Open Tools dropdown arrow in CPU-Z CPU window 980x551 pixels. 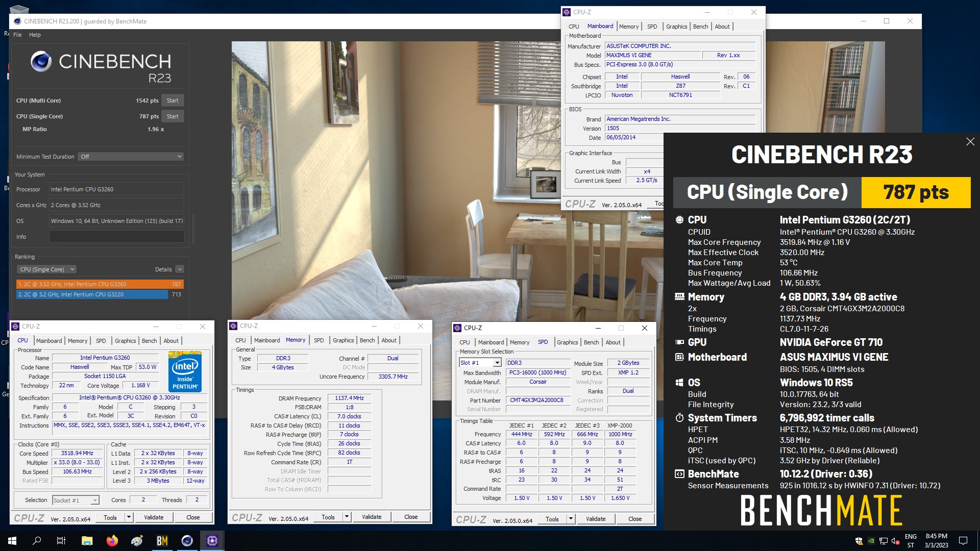[129, 517]
